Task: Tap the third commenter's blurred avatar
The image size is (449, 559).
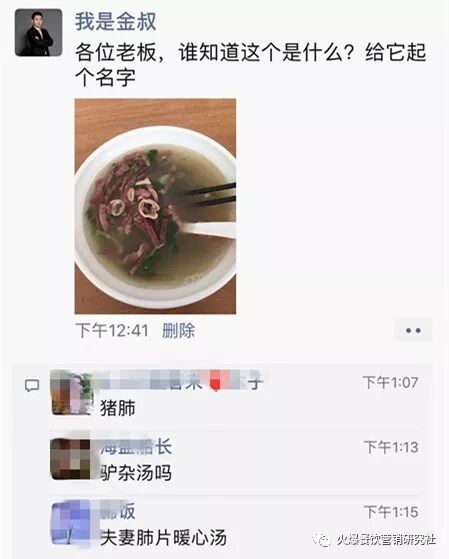Action: [71, 523]
